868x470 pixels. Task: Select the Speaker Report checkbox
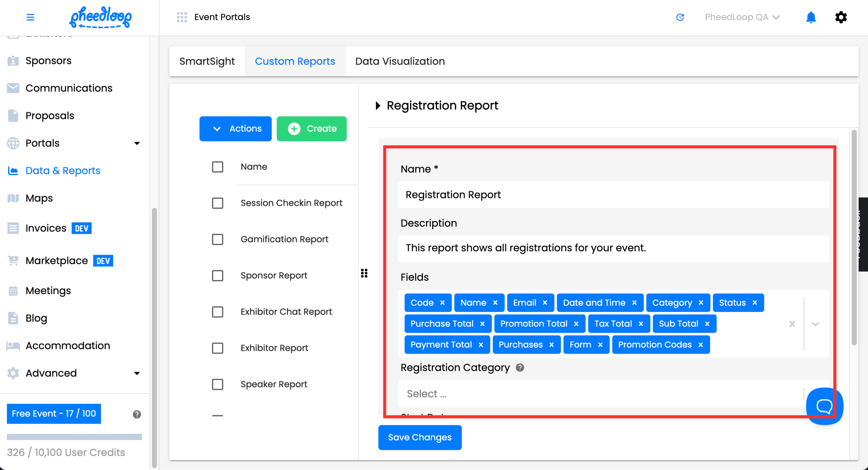[217, 384]
